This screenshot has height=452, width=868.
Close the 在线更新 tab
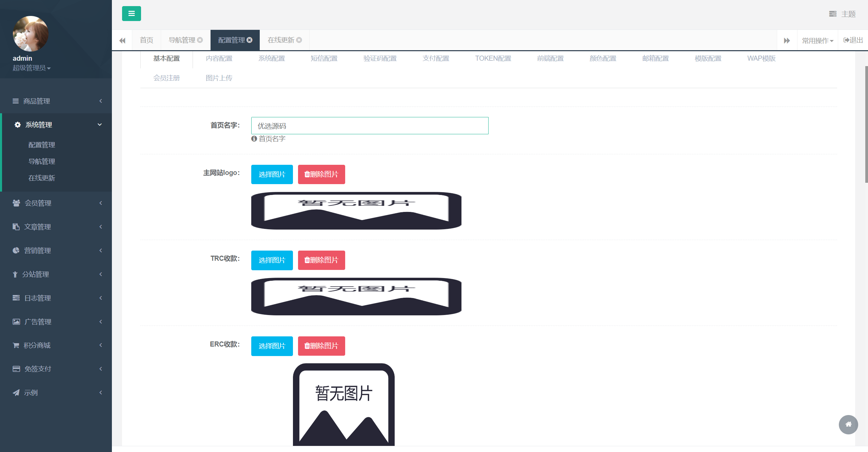(299, 40)
